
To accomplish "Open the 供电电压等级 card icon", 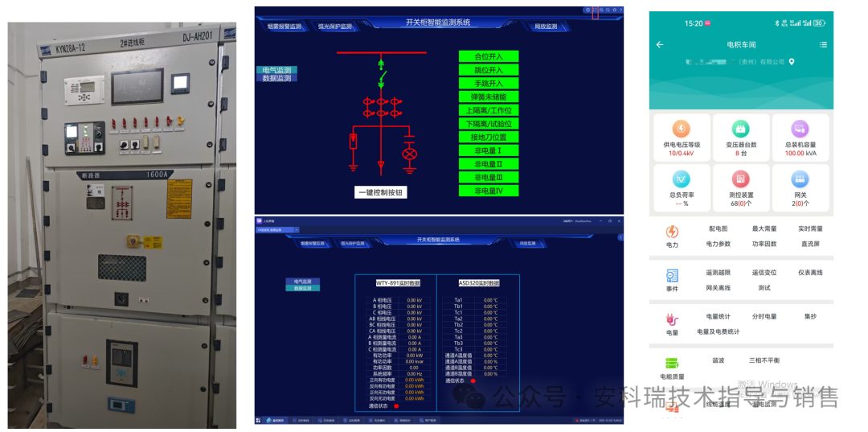I will pyautogui.click(x=681, y=129).
